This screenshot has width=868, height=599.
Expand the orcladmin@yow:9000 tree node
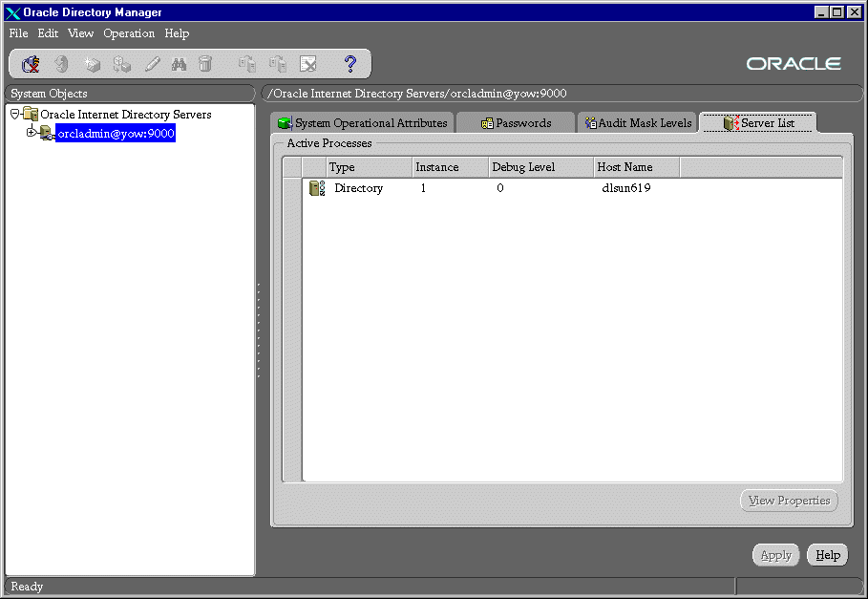[31, 133]
